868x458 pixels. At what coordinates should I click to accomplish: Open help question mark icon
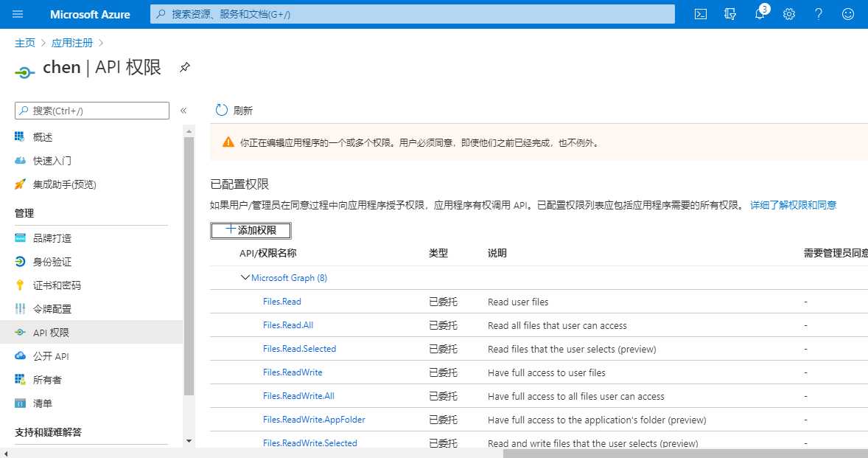coord(818,15)
